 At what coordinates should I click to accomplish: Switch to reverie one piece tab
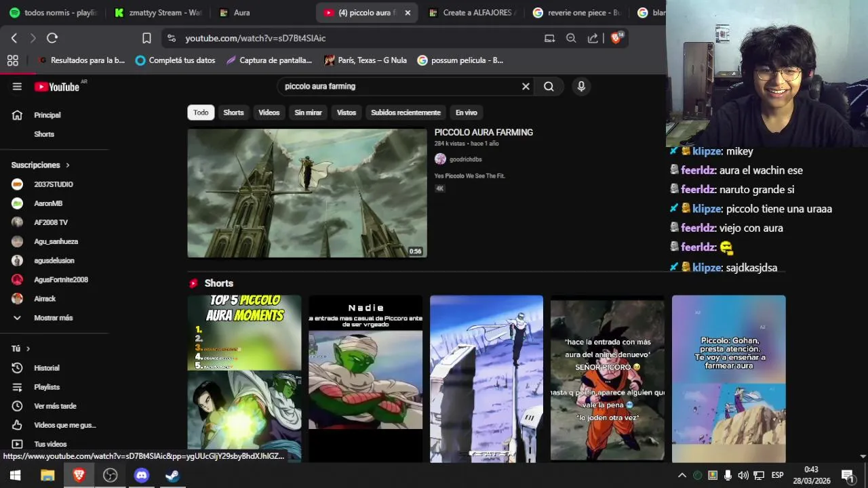coord(577,13)
